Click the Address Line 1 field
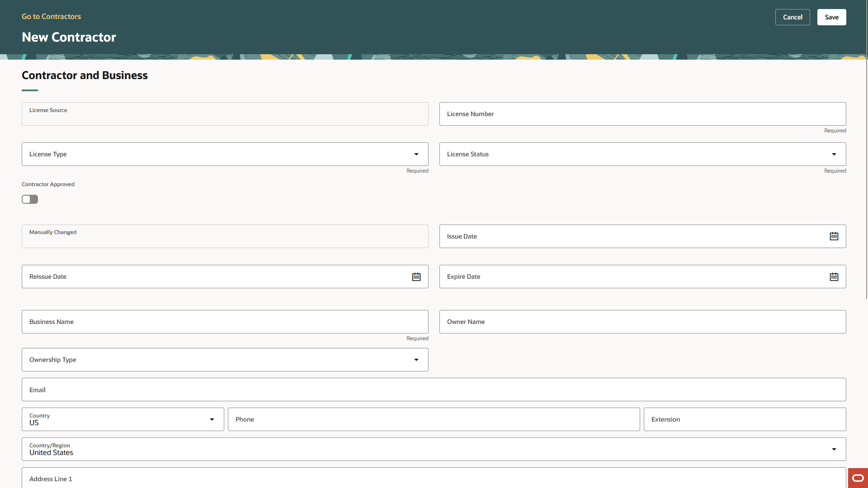Image resolution: width=868 pixels, height=488 pixels. click(434, 479)
